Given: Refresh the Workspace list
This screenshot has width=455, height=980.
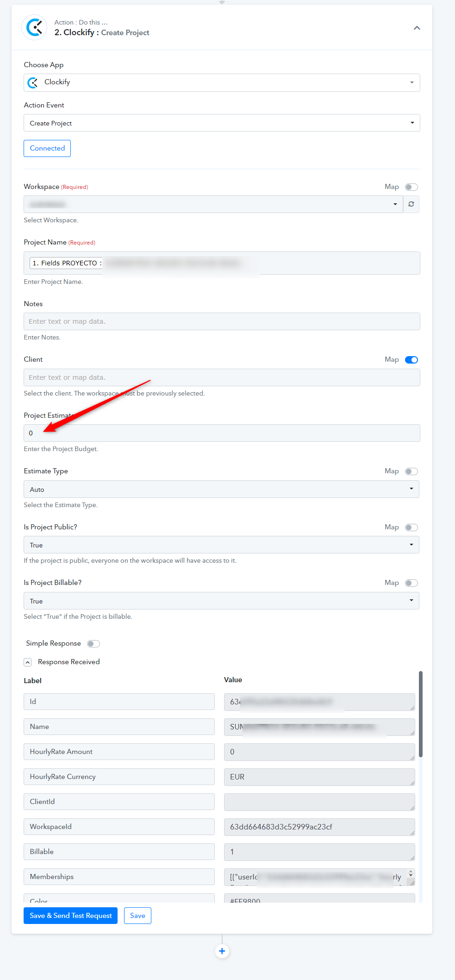Looking at the screenshot, I should (x=411, y=204).
